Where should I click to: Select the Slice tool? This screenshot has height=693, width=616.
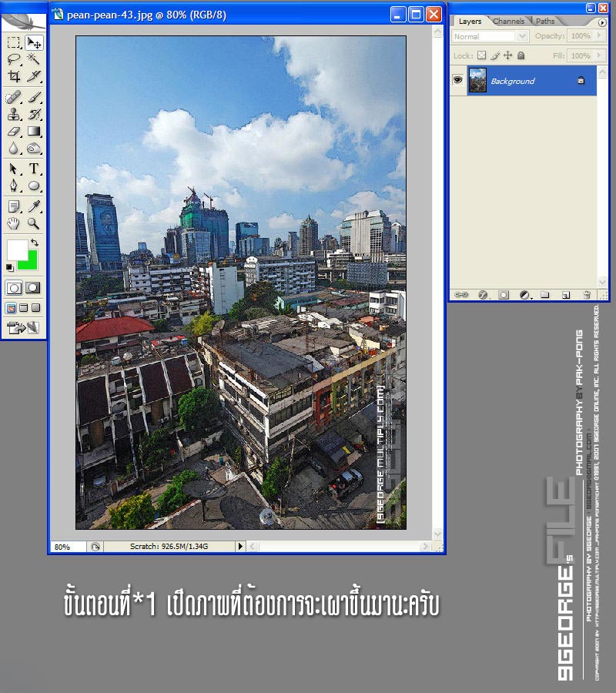pyautogui.click(x=34, y=76)
